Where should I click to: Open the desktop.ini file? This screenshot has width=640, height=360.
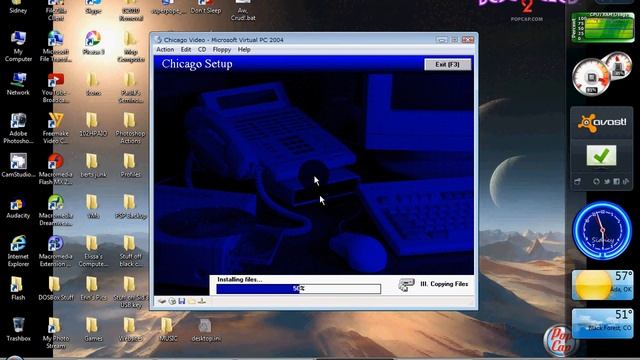(x=206, y=330)
